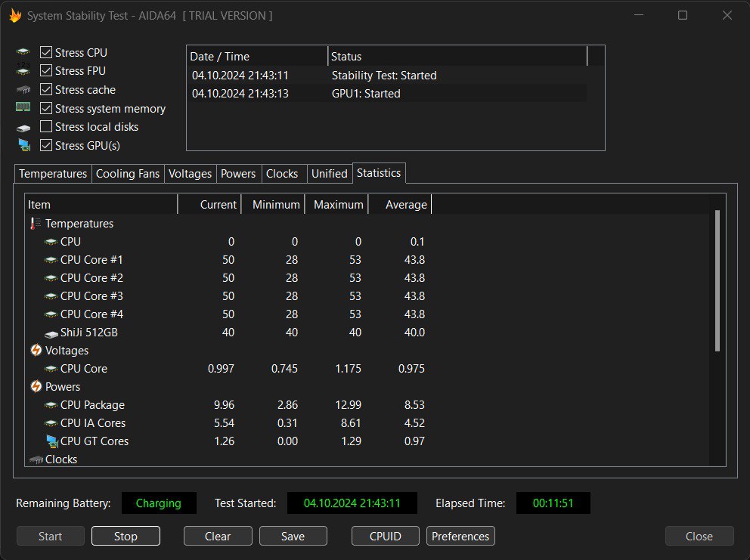The width and height of the screenshot is (750, 560).
Task: Switch to the Voltages tab
Action: [x=190, y=174]
